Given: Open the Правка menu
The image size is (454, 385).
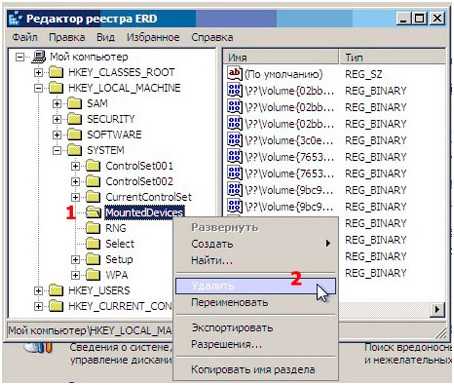Looking at the screenshot, I should coord(67,37).
